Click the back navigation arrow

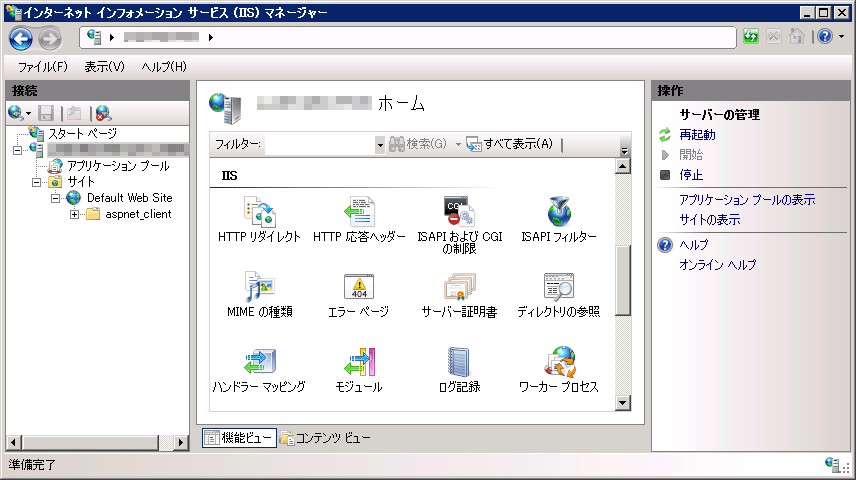coord(21,39)
